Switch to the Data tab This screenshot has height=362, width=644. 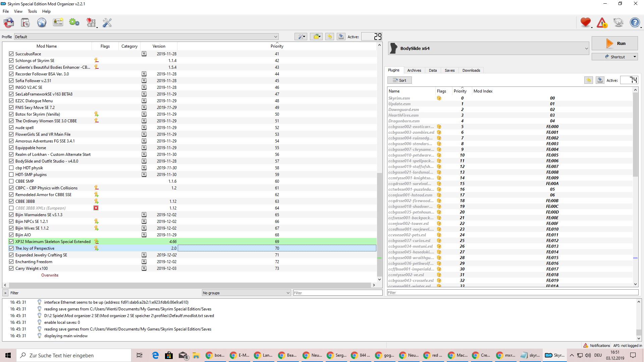[433, 70]
